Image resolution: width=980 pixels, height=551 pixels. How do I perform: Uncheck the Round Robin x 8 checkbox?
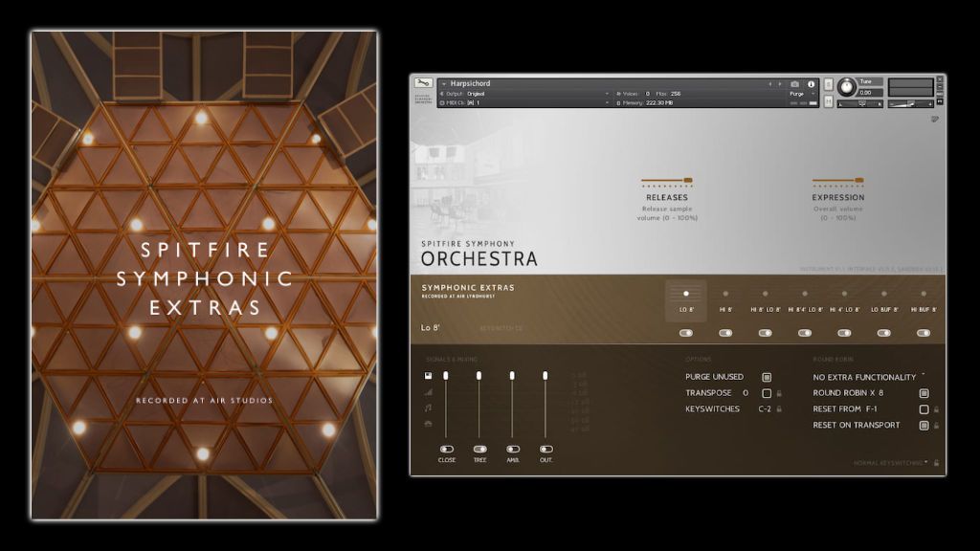[924, 393]
